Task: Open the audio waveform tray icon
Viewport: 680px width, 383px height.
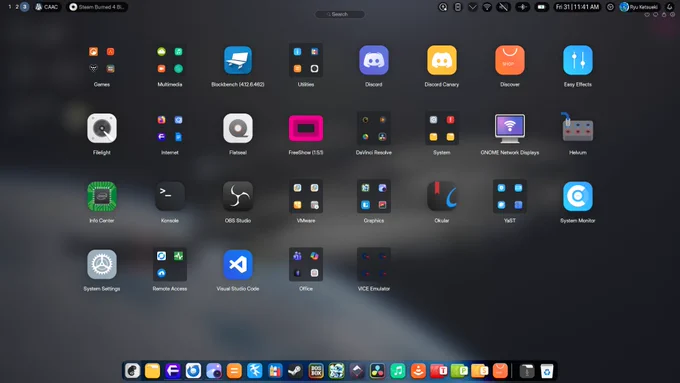Action: pos(523,7)
